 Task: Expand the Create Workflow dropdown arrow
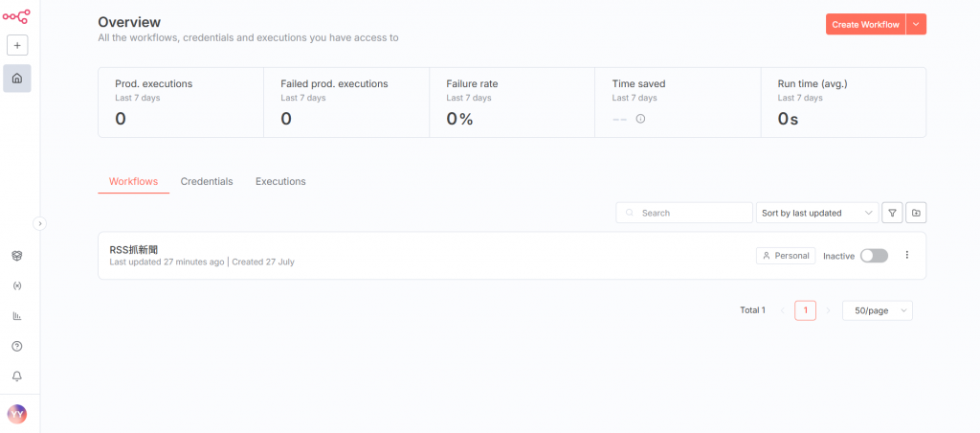coord(916,25)
